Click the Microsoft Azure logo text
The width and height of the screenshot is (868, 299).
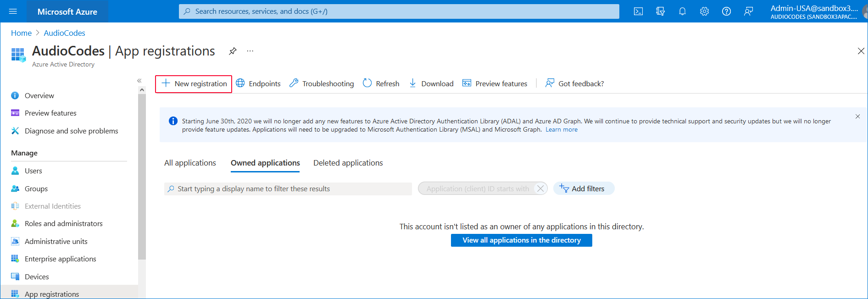click(67, 11)
